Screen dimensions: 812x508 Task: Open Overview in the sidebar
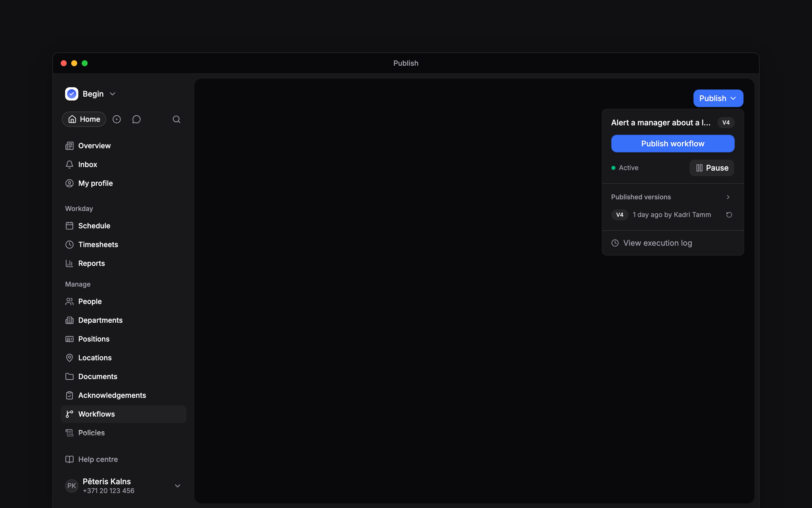(x=123, y=146)
